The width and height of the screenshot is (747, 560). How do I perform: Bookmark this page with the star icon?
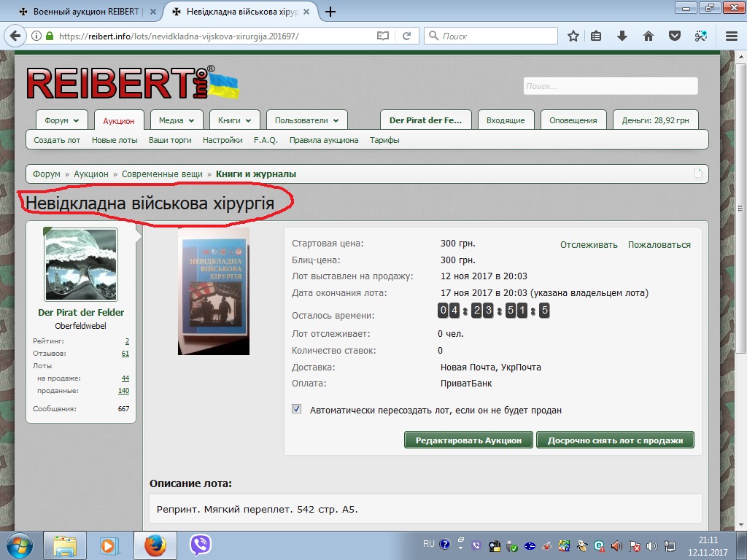point(573,36)
